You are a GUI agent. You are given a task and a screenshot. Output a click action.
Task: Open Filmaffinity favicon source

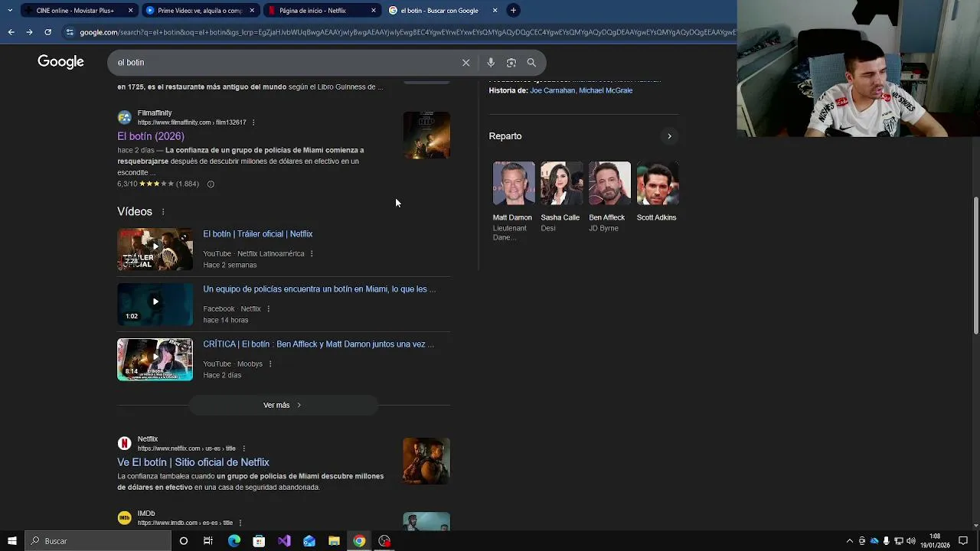124,118
